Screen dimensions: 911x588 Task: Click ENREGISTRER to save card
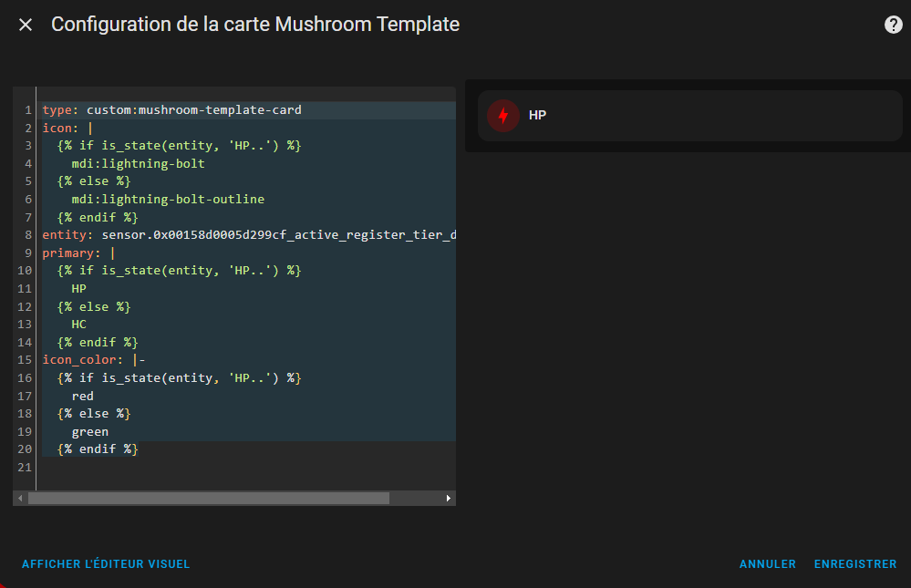(855, 563)
